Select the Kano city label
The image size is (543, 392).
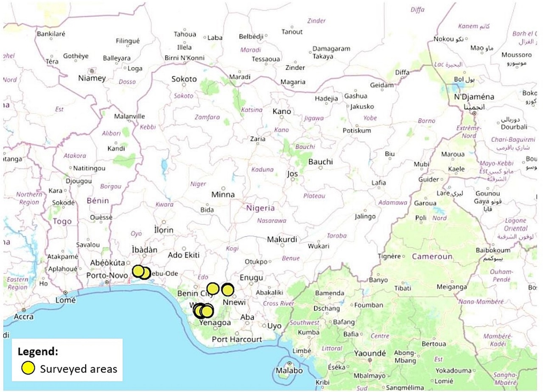pyautogui.click(x=282, y=112)
